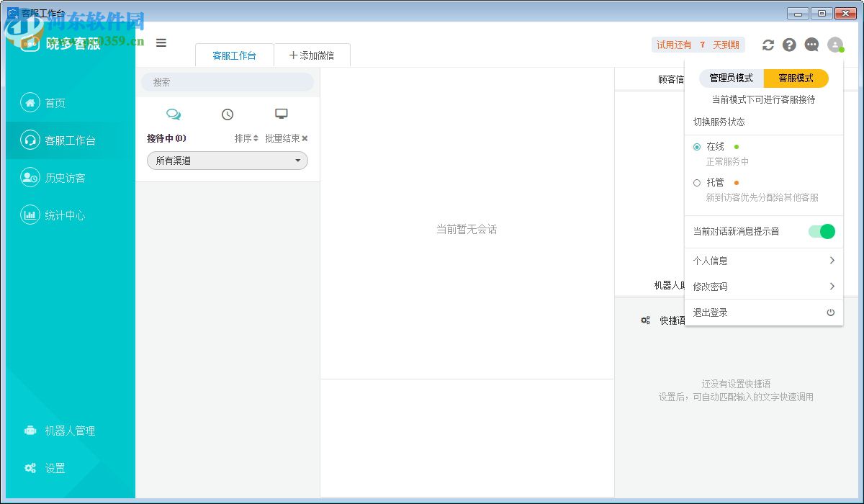Select the 在线 service status
Image resolution: width=864 pixels, height=504 pixels.
tap(697, 146)
